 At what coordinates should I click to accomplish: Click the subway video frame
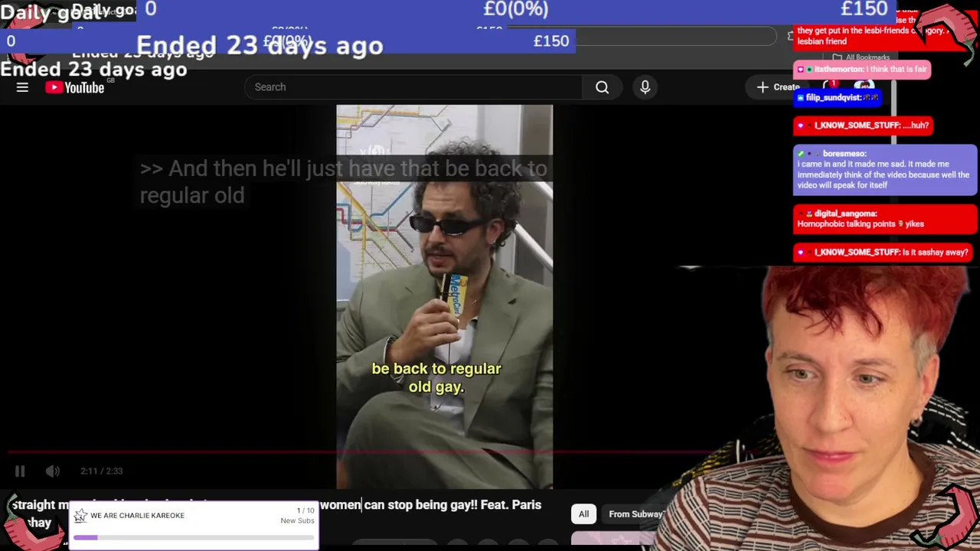[444, 297]
